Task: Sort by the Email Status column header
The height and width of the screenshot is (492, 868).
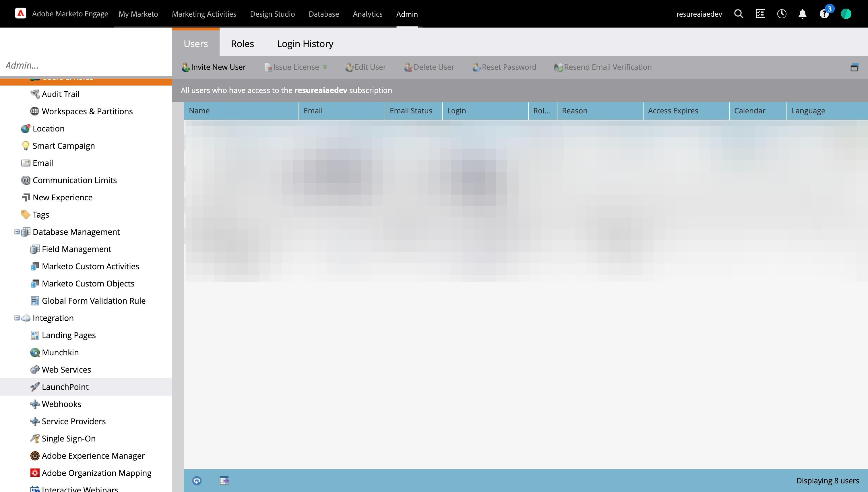Action: [x=411, y=111]
